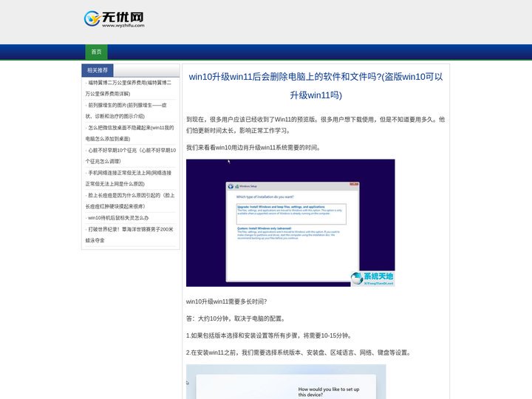Viewport: 532px width, 399px height.
Task: Open the 打破世界纪录 覃海洋 news link
Action: pyautogui.click(x=129, y=235)
